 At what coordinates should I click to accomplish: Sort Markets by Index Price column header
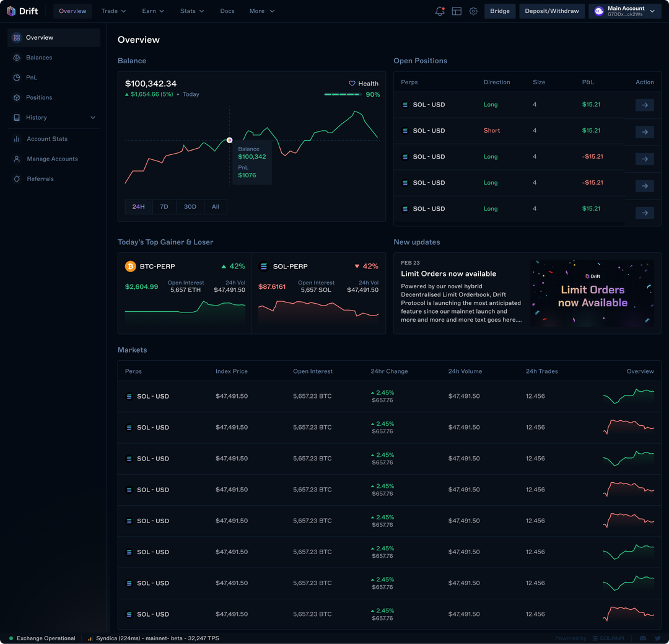[231, 371]
